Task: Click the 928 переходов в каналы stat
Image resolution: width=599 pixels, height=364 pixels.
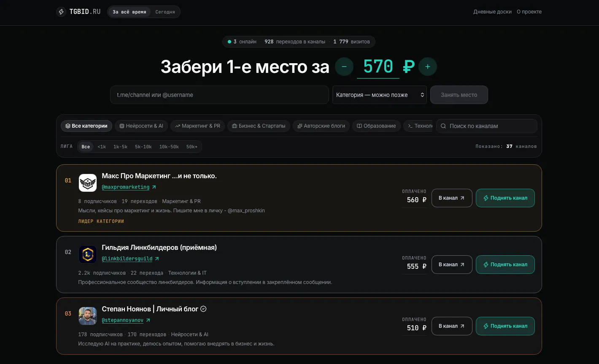Action: point(295,42)
